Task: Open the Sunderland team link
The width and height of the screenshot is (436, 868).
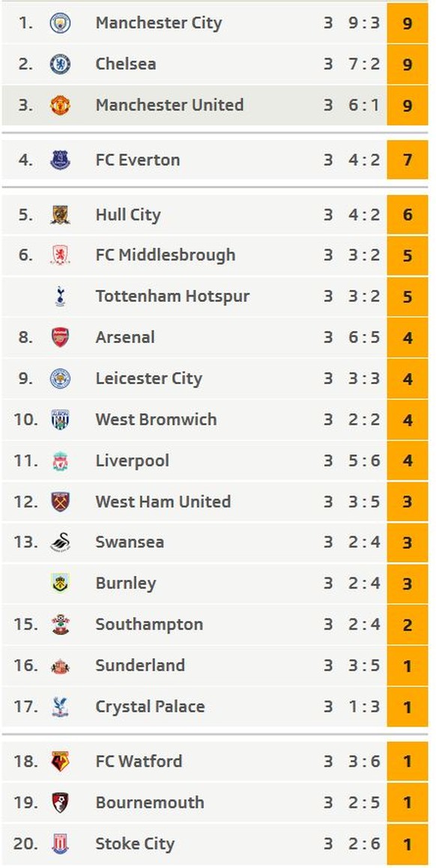Action: coord(140,665)
